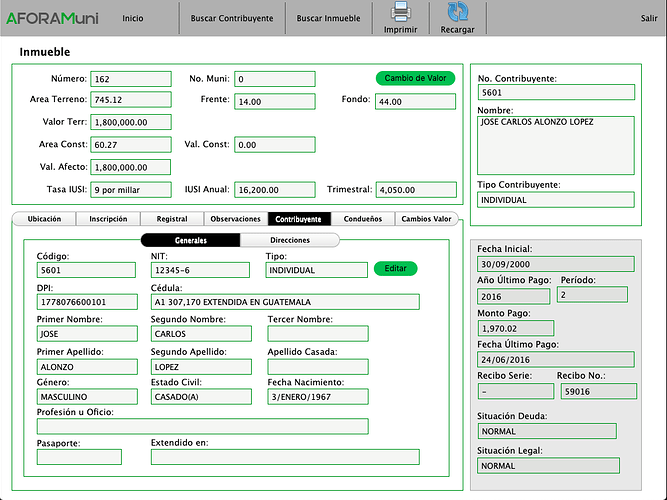Click the empty Apellido Casada field
This screenshot has height=500, width=667.
click(318, 367)
